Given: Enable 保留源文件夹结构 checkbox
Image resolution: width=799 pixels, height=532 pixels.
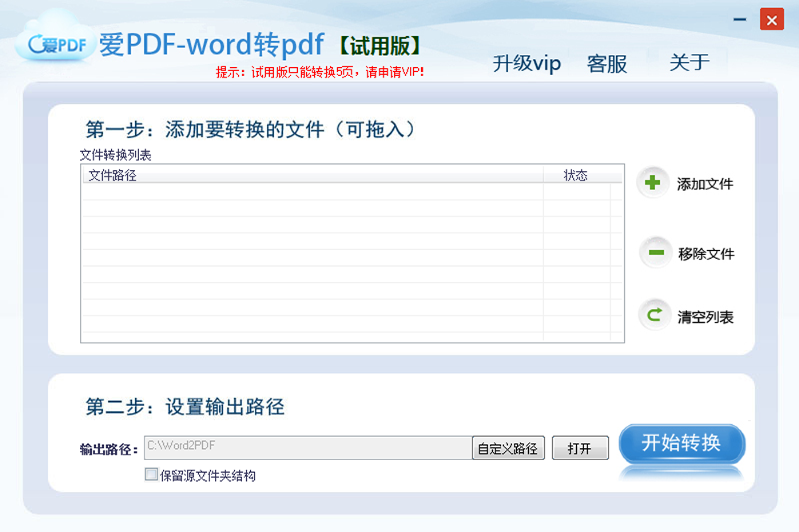Looking at the screenshot, I should 151,475.
